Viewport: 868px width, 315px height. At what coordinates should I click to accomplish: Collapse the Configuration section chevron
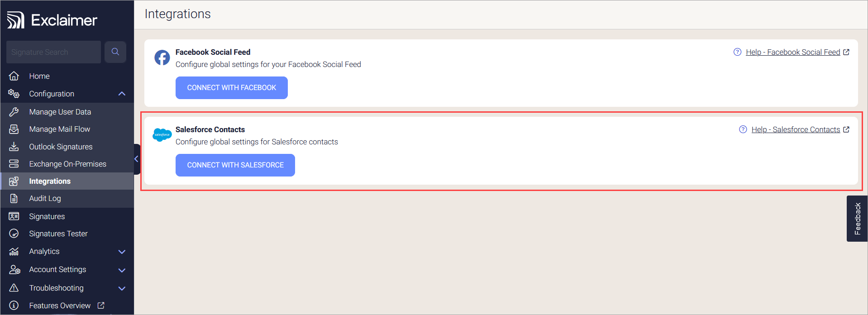(x=121, y=94)
